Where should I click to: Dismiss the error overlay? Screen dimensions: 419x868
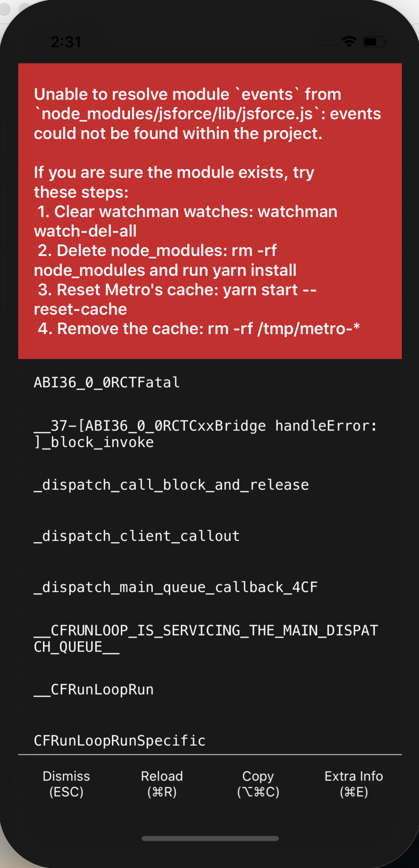(66, 783)
